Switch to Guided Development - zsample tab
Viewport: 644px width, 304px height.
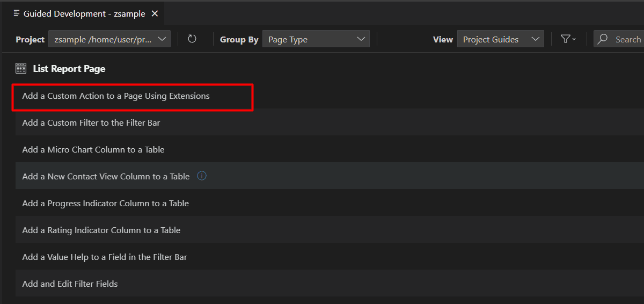pyautogui.click(x=84, y=14)
